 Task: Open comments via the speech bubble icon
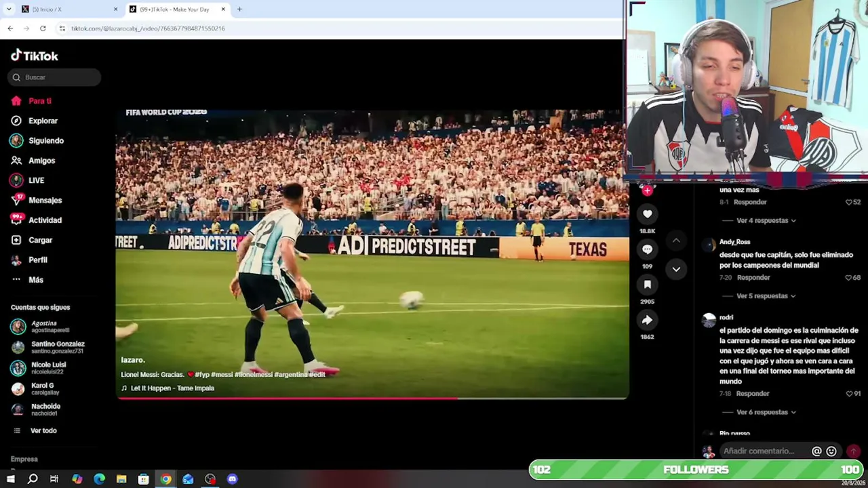647,249
